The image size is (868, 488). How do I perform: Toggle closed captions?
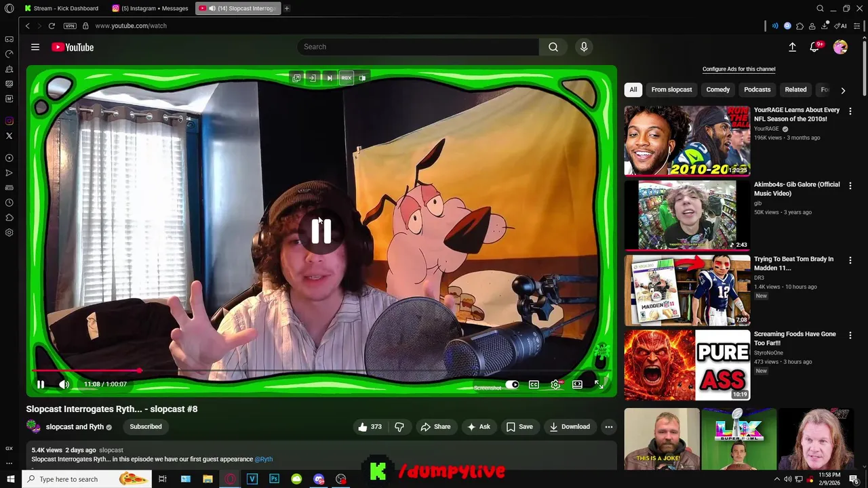tap(534, 384)
